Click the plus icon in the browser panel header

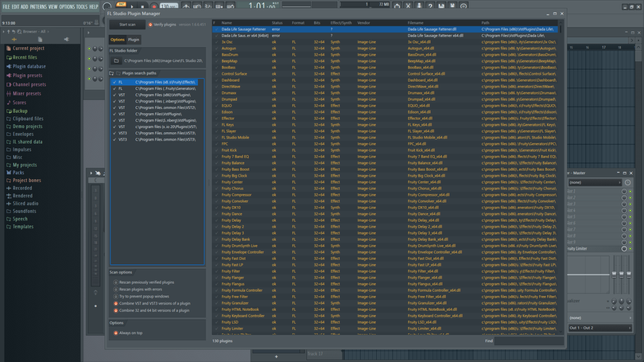pos(14,40)
